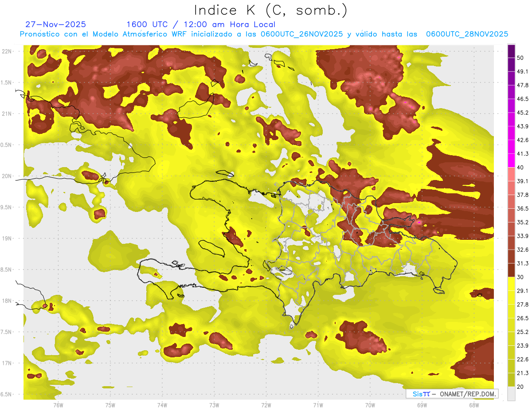Pick the light gray swatch below 20
532x411 pixels.
[511, 394]
